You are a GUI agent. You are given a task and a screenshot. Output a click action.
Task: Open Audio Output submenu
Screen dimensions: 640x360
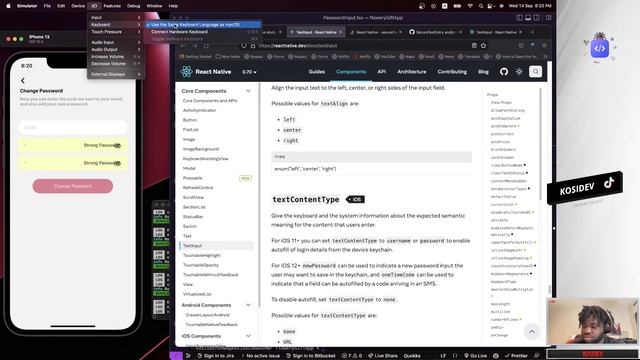pos(116,49)
